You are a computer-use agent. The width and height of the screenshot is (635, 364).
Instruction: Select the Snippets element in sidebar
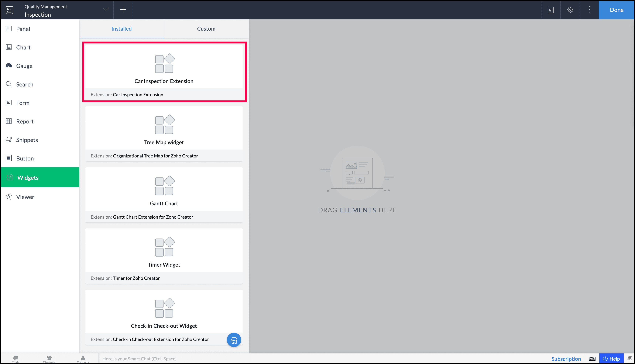pyautogui.click(x=27, y=140)
